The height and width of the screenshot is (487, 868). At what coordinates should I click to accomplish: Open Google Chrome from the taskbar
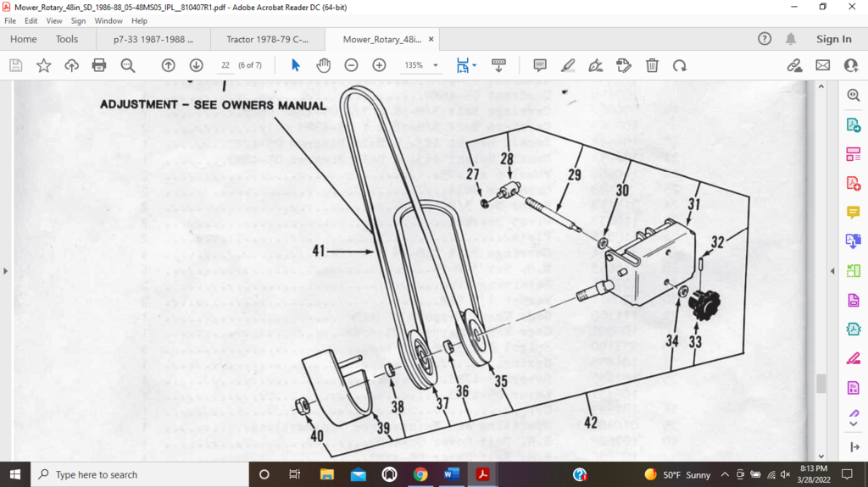(x=420, y=474)
